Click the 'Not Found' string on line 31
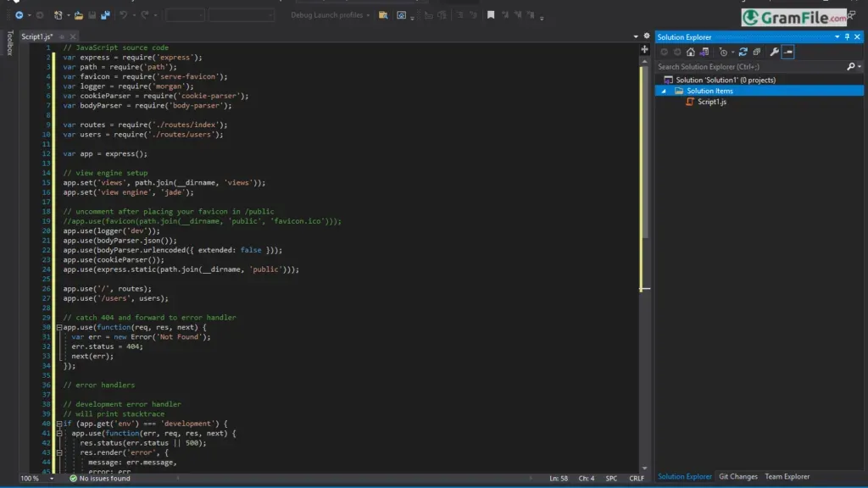 (x=181, y=337)
